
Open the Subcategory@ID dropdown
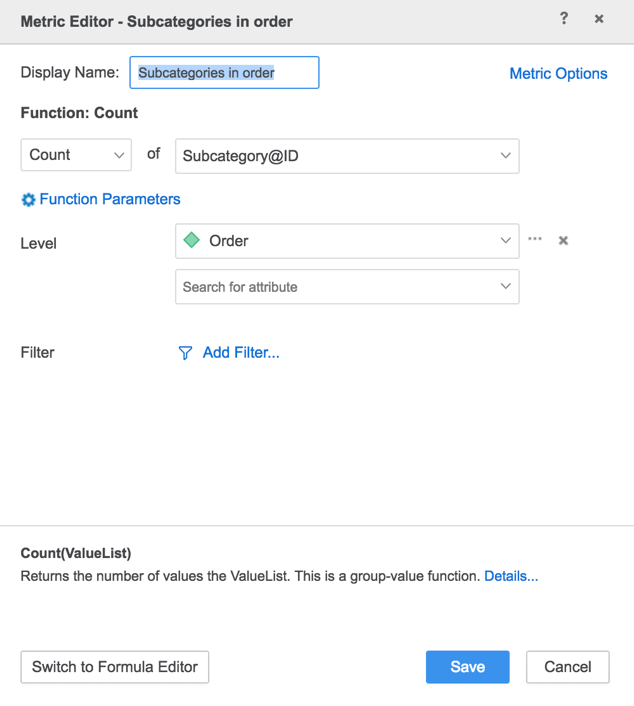pyautogui.click(x=347, y=156)
